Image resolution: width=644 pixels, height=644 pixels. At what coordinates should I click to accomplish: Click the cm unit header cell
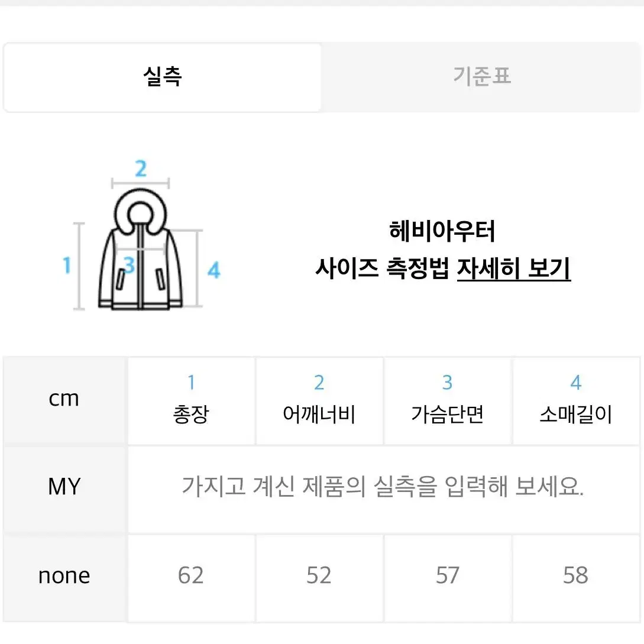click(64, 400)
